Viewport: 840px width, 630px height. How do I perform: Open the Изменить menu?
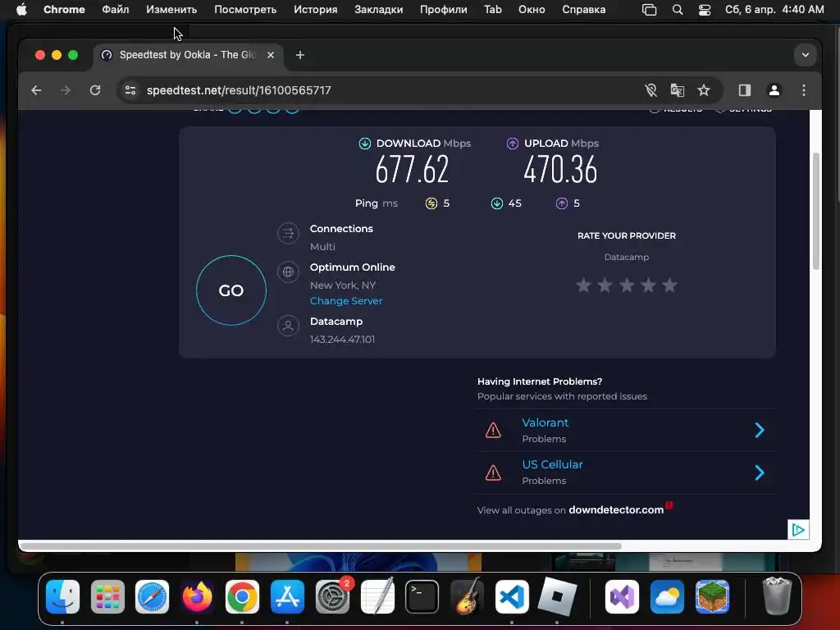click(x=171, y=10)
